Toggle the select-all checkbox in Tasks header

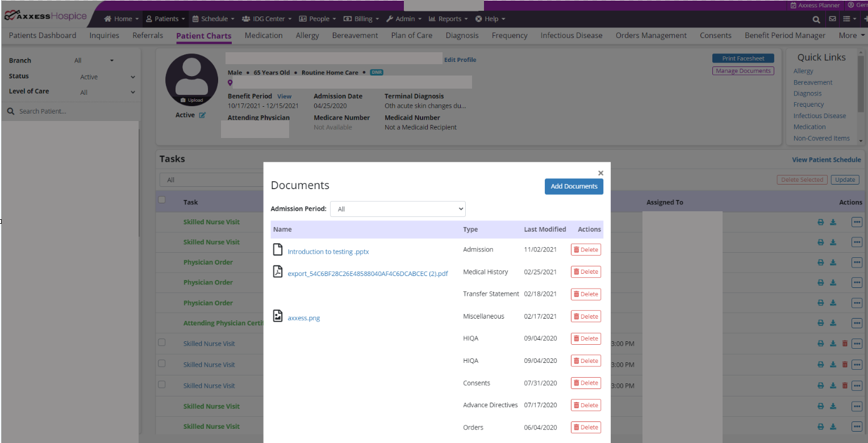(x=162, y=199)
